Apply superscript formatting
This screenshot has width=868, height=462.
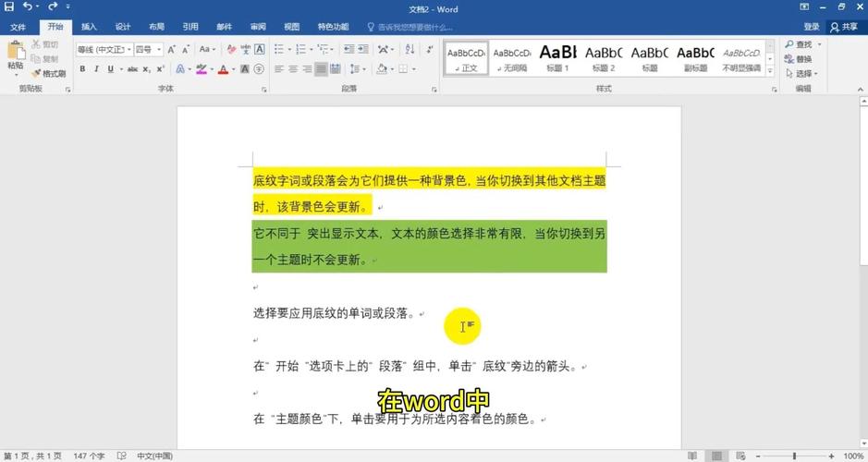pos(160,69)
